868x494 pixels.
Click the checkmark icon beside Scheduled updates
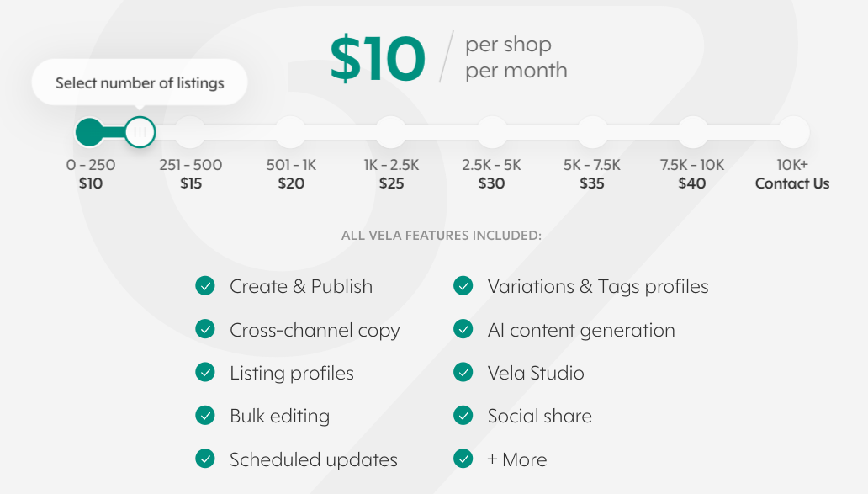click(x=204, y=459)
